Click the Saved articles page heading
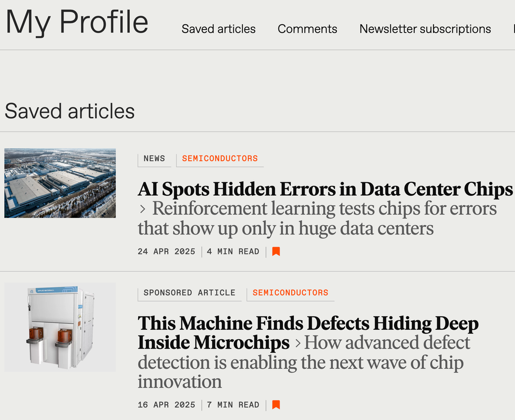This screenshot has height=420, width=515. coord(69,111)
